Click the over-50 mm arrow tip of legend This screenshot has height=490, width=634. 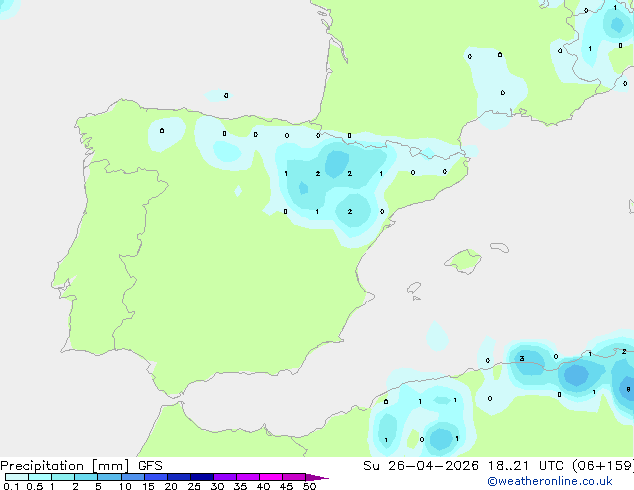coord(317,477)
